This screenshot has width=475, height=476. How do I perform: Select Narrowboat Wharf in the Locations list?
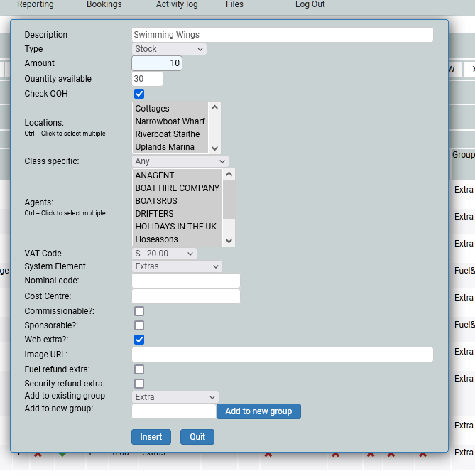(x=170, y=121)
